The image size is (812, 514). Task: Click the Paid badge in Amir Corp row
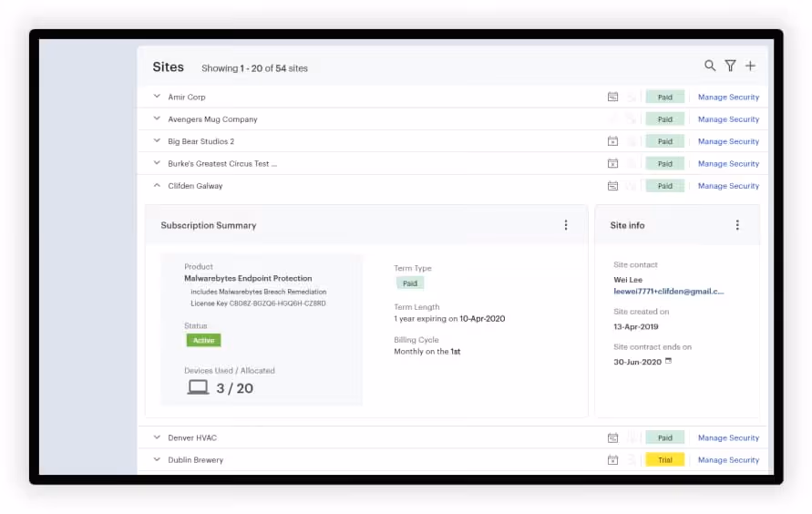click(665, 97)
